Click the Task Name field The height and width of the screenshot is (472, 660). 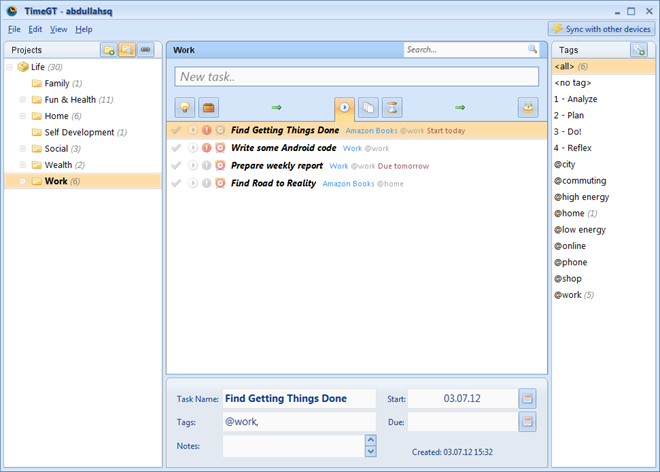click(299, 398)
